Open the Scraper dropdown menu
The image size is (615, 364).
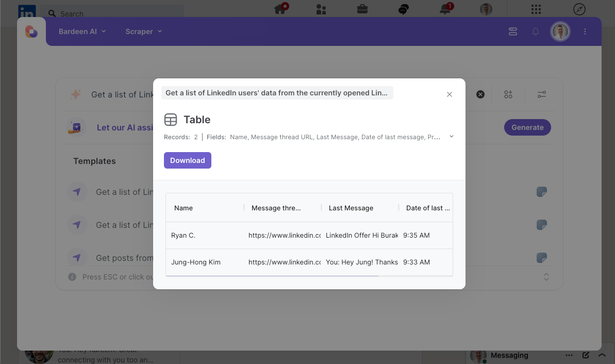pyautogui.click(x=143, y=31)
